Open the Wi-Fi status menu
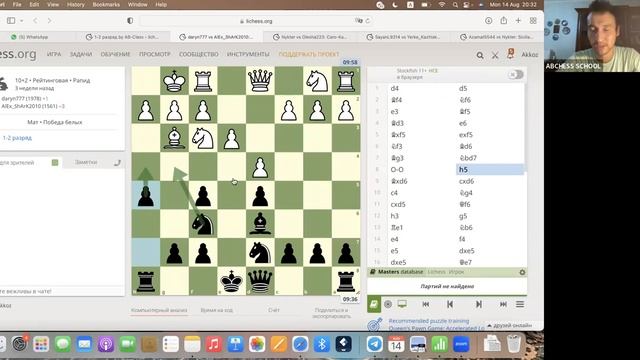The width and height of the screenshot is (640, 360). pyautogui.click(x=442, y=5)
